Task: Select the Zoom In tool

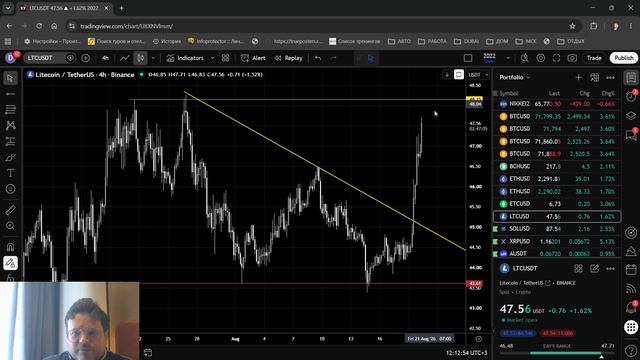Action: pos(10,226)
